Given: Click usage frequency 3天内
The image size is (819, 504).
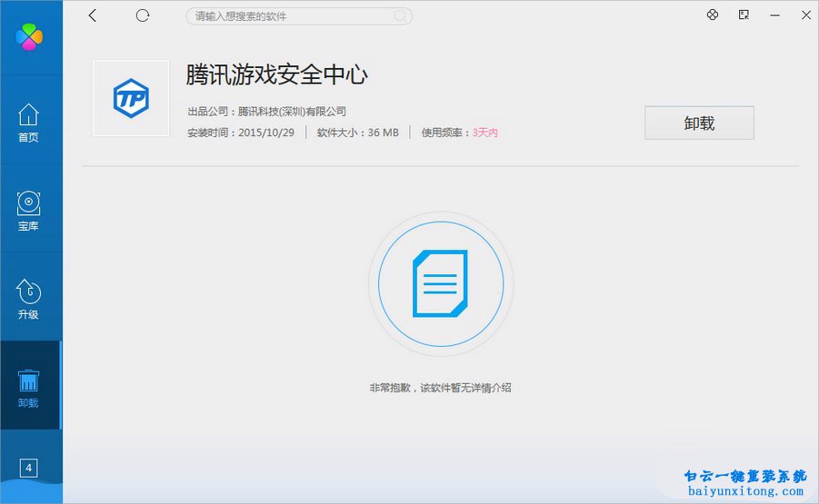Looking at the screenshot, I should 485,133.
